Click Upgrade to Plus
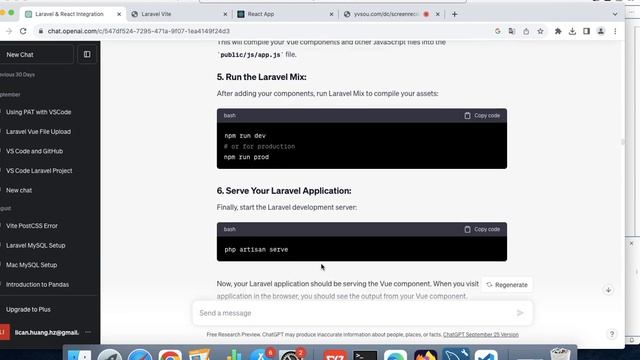 click(x=28, y=309)
